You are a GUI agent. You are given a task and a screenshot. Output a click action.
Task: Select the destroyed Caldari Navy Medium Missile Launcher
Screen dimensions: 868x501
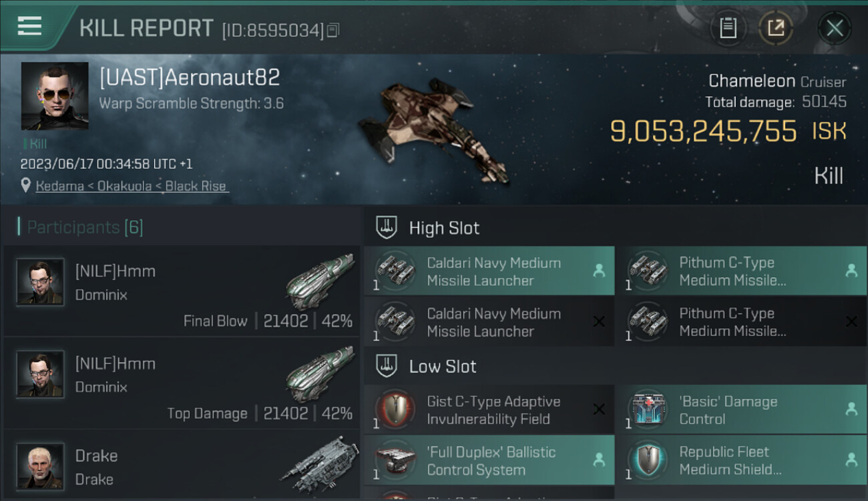(x=489, y=322)
